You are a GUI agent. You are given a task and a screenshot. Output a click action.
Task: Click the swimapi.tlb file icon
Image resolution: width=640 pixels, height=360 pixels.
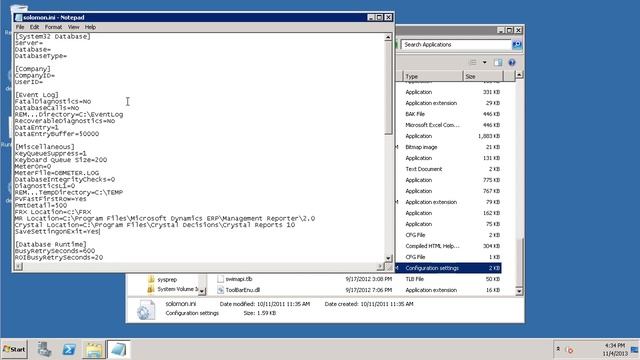(220, 279)
